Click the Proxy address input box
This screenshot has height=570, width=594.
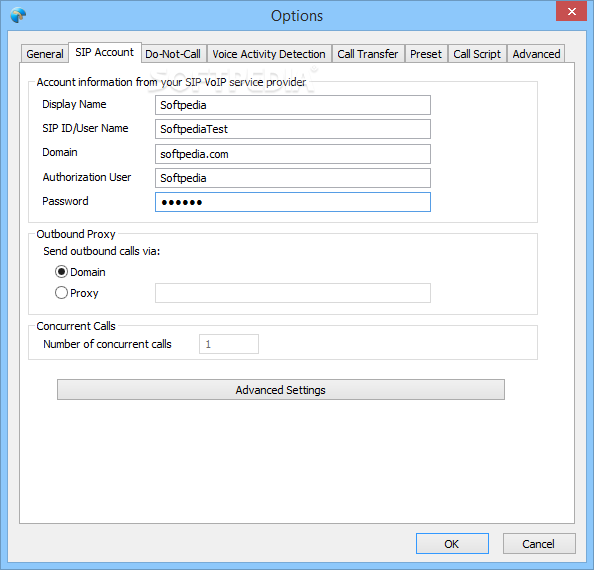293,293
